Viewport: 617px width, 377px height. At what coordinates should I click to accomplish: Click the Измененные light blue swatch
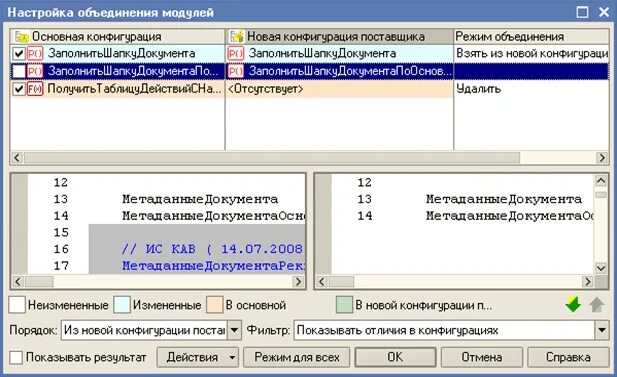point(122,305)
